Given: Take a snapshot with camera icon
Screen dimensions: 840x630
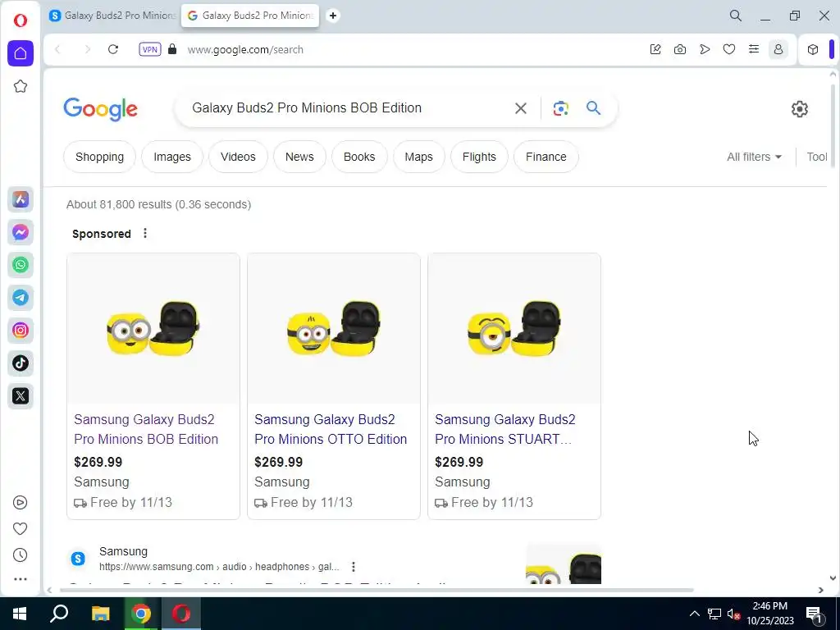Looking at the screenshot, I should pos(680,49).
